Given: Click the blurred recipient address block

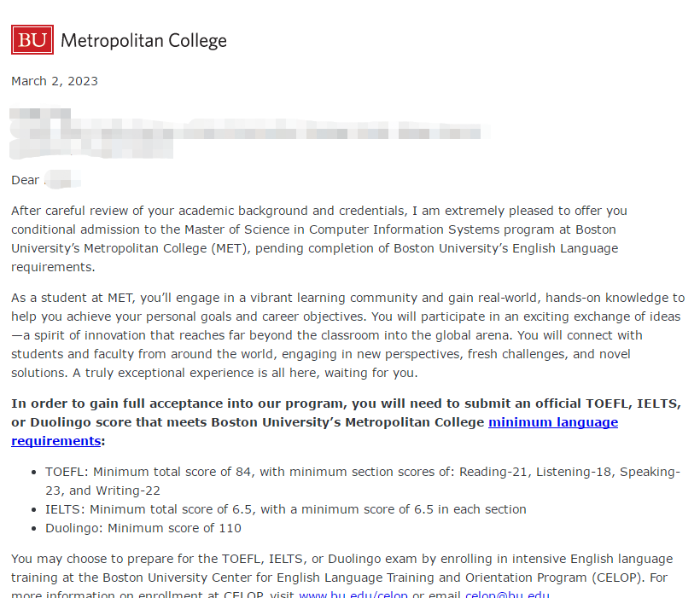Looking at the screenshot, I should (250, 133).
